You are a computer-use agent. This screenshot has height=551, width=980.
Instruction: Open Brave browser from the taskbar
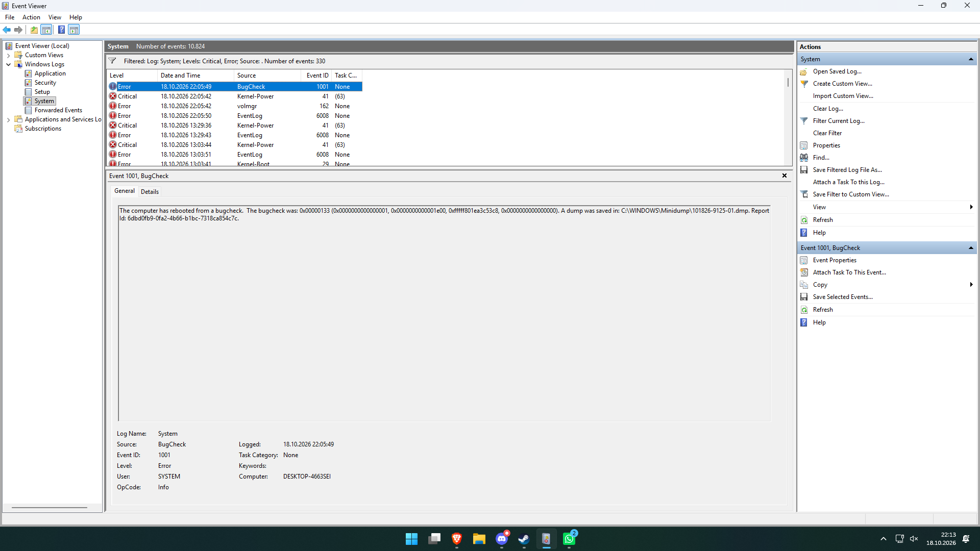(x=457, y=539)
